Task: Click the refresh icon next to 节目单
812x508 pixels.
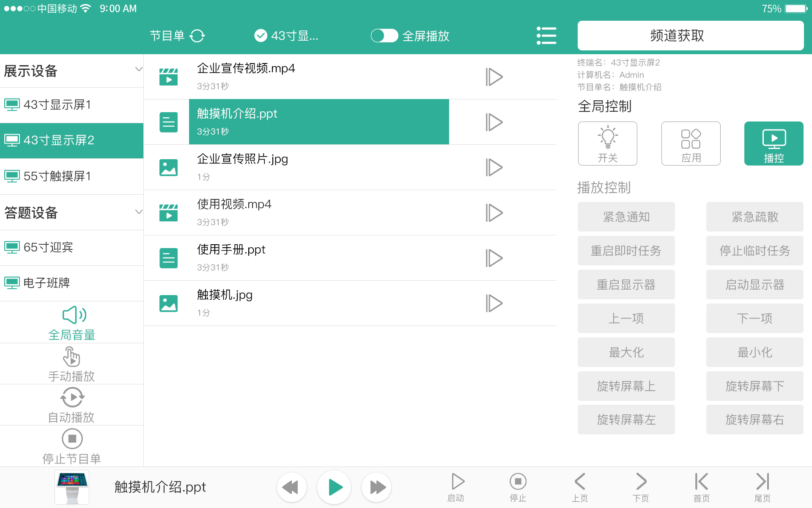Action: [x=197, y=36]
